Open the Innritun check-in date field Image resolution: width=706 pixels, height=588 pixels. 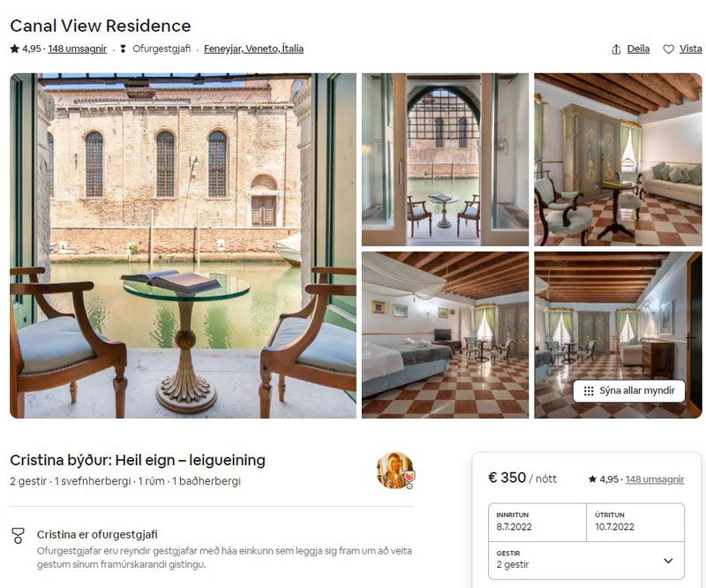537,522
